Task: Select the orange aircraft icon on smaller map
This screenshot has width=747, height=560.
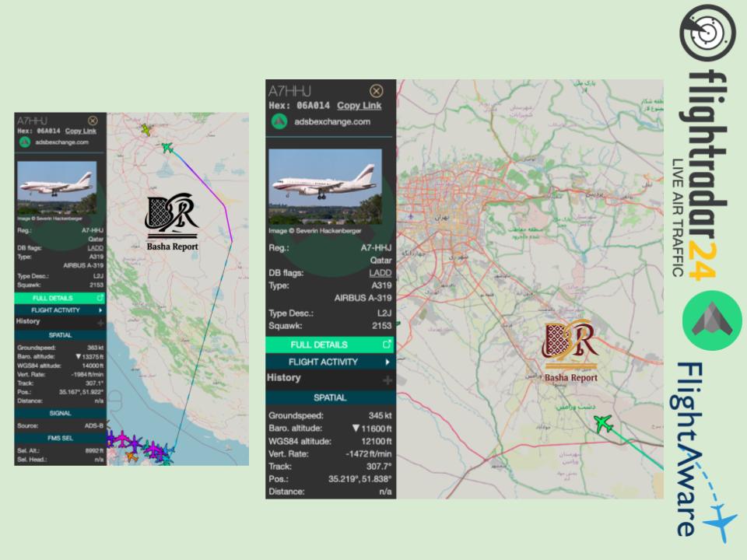Action: click(x=131, y=457)
